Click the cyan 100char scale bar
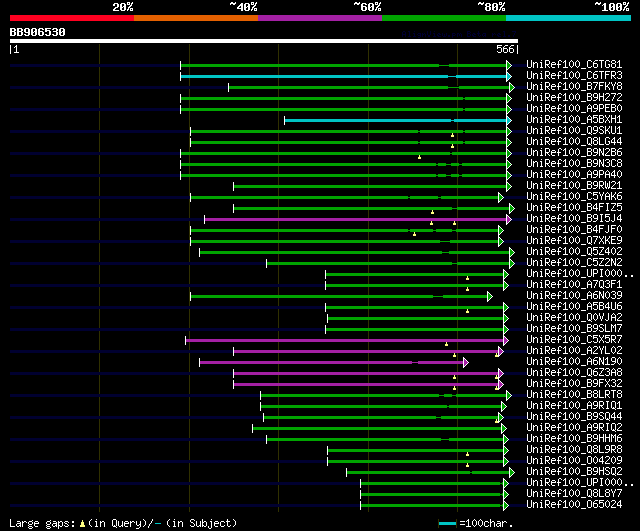The image size is (640, 531). [x=447, y=523]
